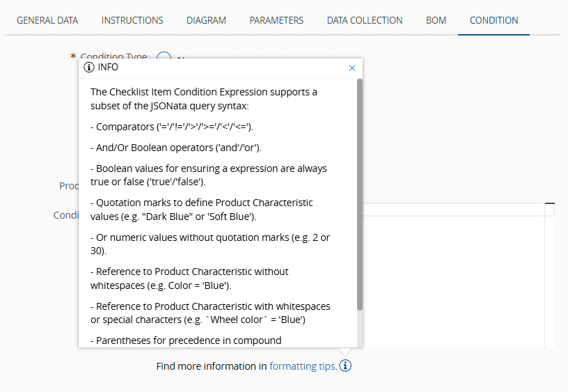568x392 pixels.
Task: Switch to the BOM tab
Action: coord(436,20)
